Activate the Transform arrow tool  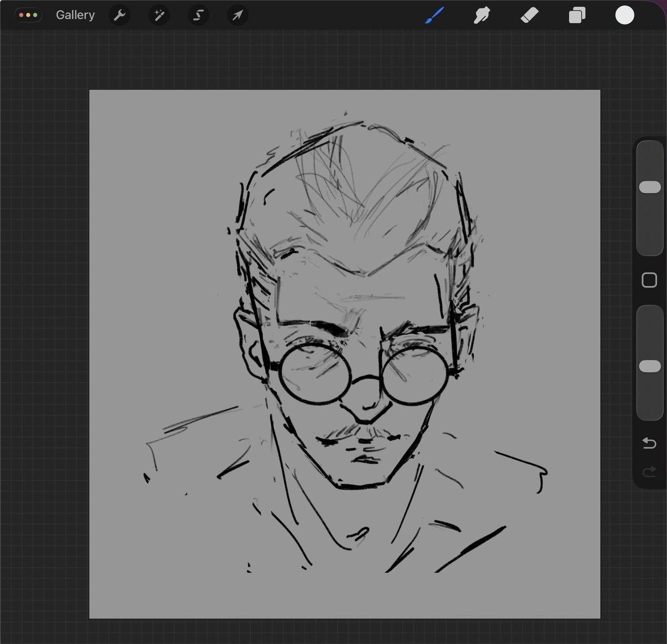tap(237, 16)
